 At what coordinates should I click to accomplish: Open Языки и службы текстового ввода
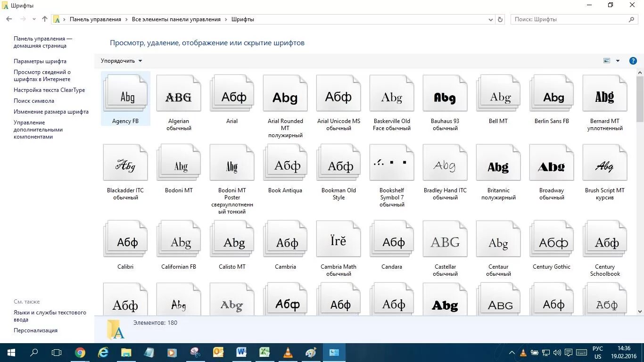tap(50, 316)
